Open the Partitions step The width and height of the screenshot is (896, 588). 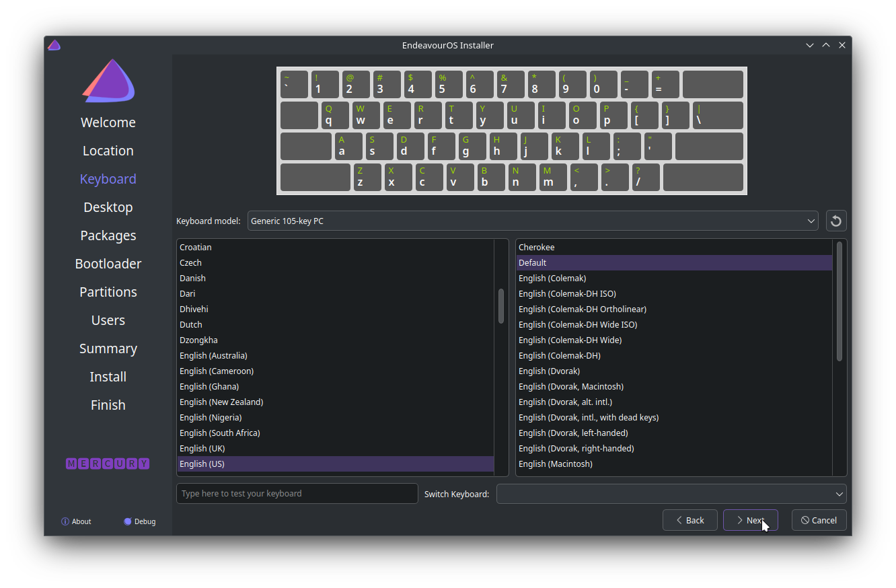click(108, 292)
